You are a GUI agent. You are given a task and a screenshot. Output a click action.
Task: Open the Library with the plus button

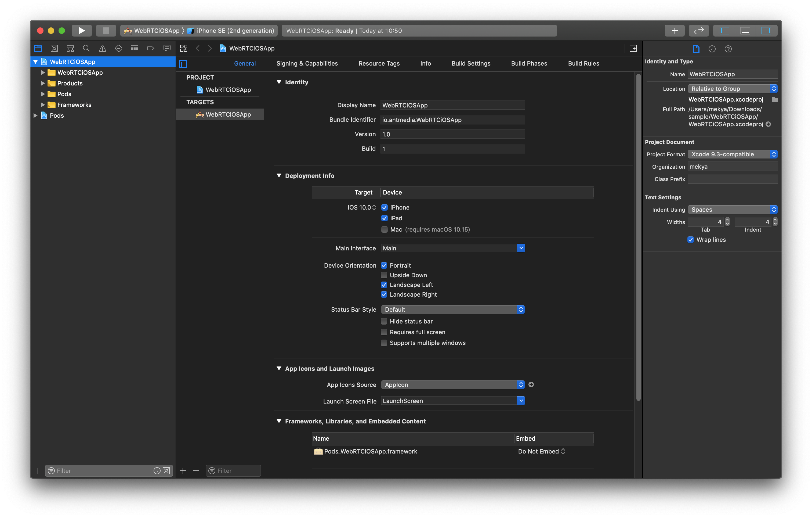coord(675,31)
